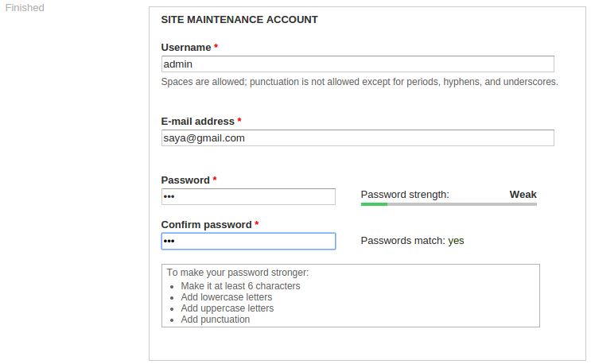The height and width of the screenshot is (364, 591).
Task: Click the "Finished" installation step
Action: (25, 8)
